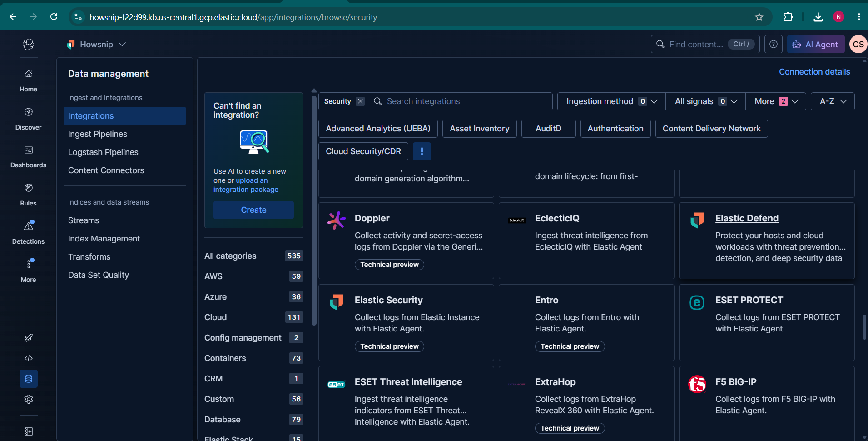Open Detections from the side navigation
The height and width of the screenshot is (441, 868).
point(28,233)
